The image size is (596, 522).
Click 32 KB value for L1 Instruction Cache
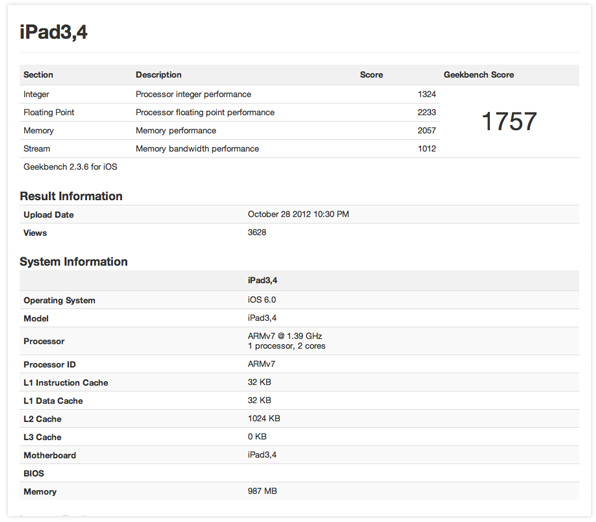(x=260, y=382)
